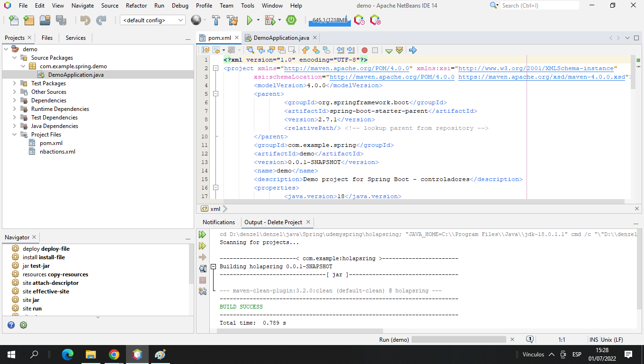Image resolution: width=644 pixels, height=364 pixels.
Task: Toggle Bookmark icon in editor toolbar
Action: 326,50
